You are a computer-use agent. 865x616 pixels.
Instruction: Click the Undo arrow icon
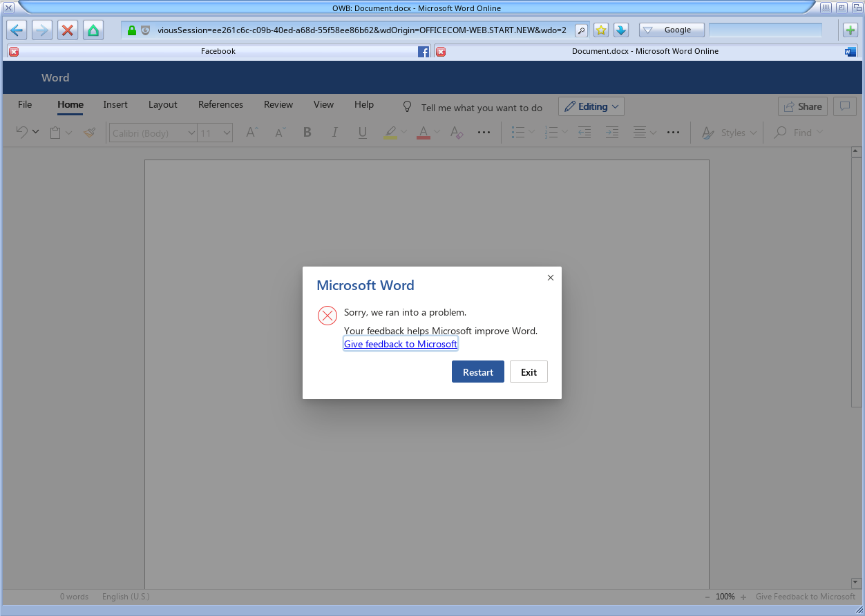[21, 133]
